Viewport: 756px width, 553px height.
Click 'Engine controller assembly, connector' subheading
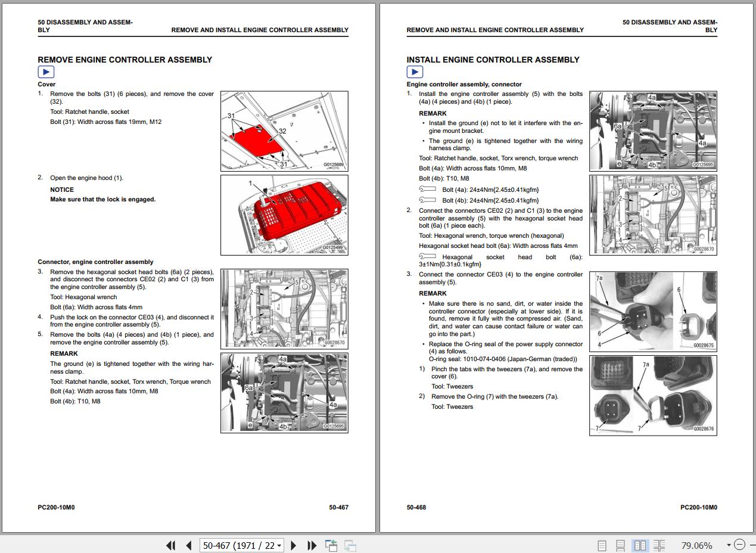[x=464, y=84]
